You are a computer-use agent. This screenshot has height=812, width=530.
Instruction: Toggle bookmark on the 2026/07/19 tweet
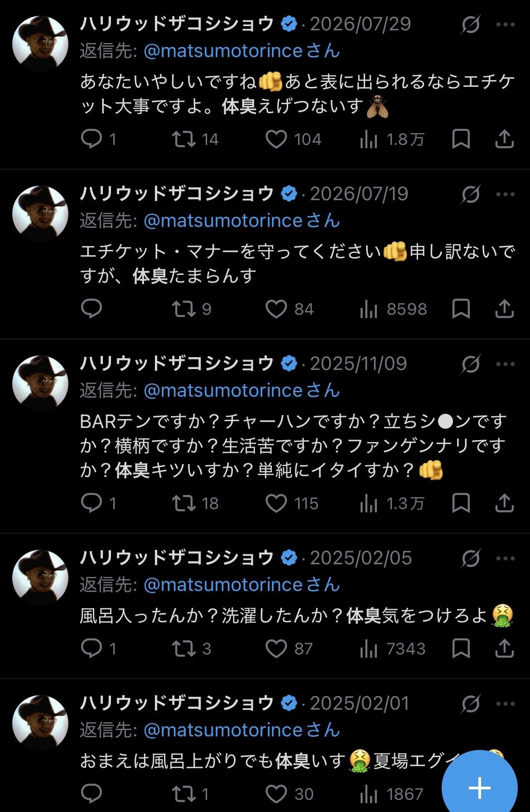461,309
